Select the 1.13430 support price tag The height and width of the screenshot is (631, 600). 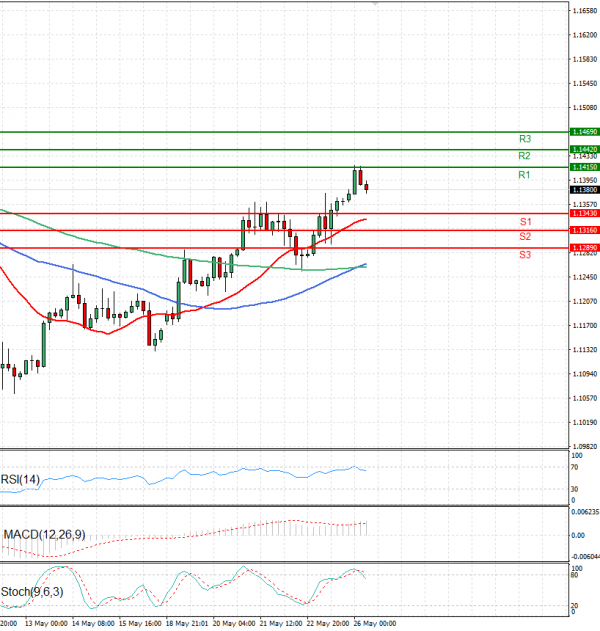[x=585, y=214]
